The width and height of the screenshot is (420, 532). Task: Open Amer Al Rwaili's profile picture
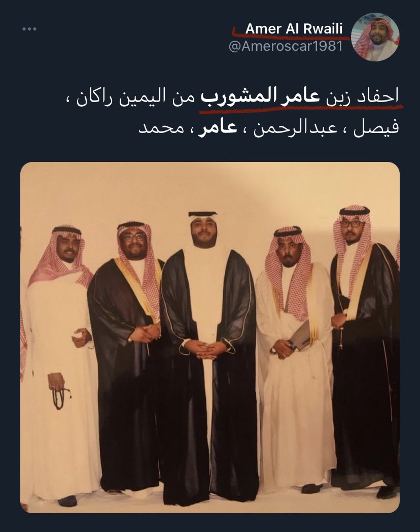coord(375,37)
